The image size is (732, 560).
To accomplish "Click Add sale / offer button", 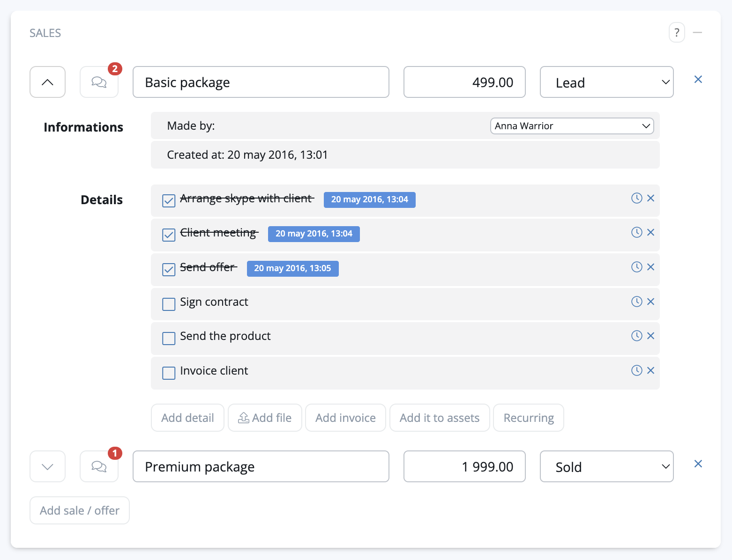I will coord(80,510).
